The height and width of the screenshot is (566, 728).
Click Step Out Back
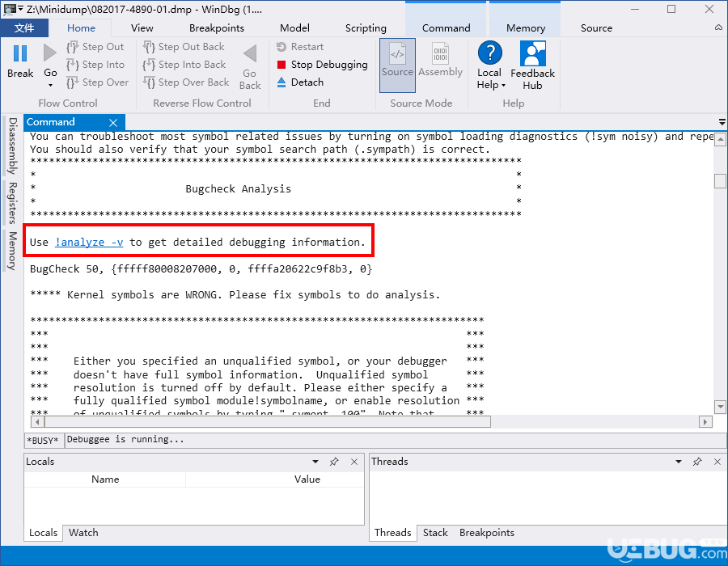tap(184, 47)
